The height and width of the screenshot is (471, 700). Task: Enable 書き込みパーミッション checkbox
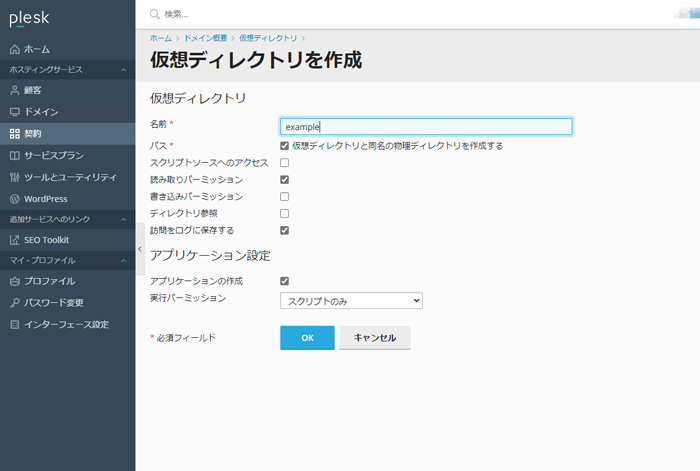pos(284,196)
